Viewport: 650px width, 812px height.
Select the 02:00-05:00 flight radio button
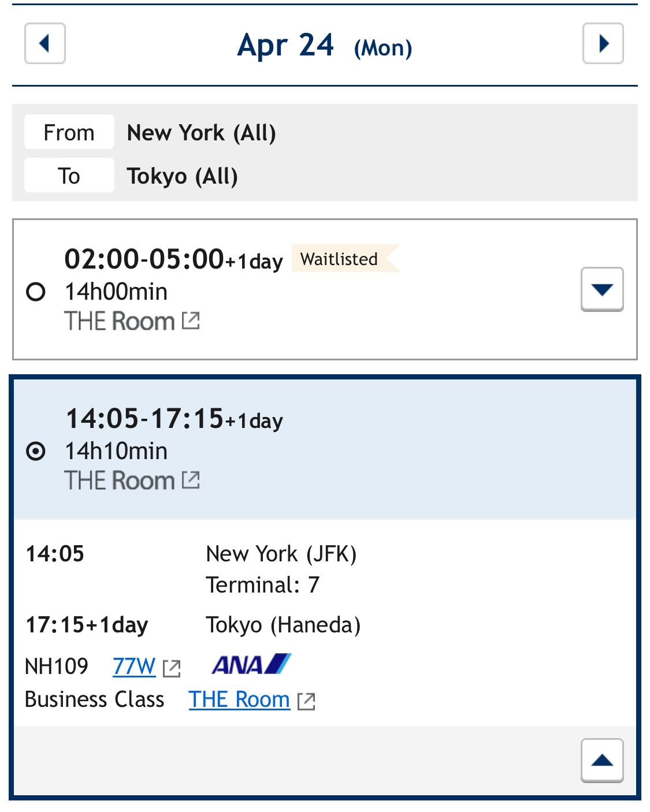click(x=36, y=292)
